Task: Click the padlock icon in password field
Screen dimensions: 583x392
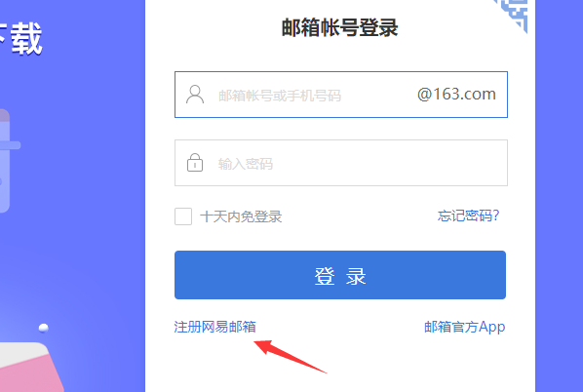Action: (195, 163)
